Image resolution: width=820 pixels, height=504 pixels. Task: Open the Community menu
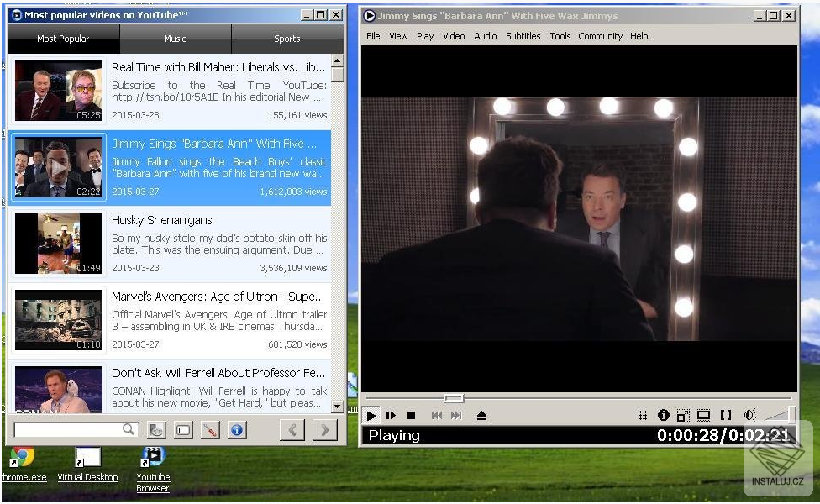[x=601, y=36]
